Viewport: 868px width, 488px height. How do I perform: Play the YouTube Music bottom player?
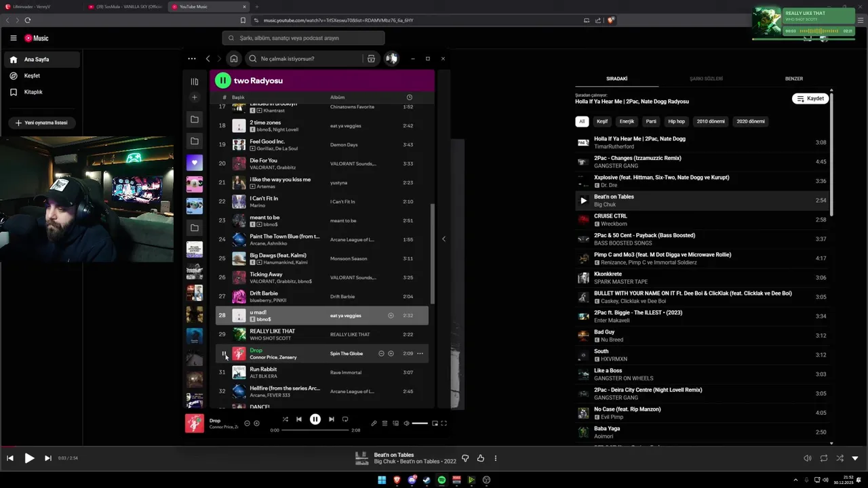coord(29,458)
